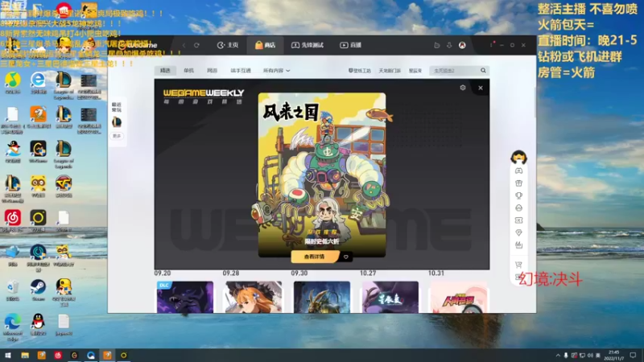Image resolution: width=644 pixels, height=362 pixels.
Task: Open the 10.31 pink game thumbnail
Action: pyautogui.click(x=459, y=297)
